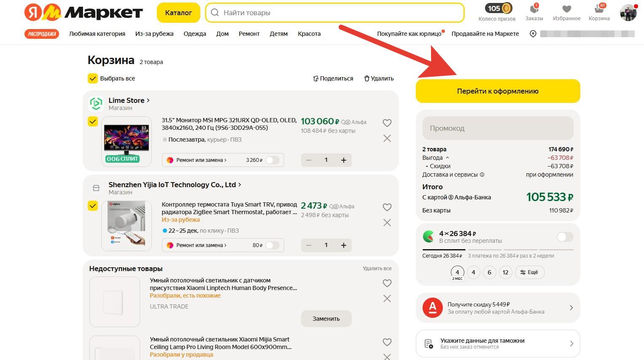Enable Ремонт или замена for 3260 ₽

[272, 160]
